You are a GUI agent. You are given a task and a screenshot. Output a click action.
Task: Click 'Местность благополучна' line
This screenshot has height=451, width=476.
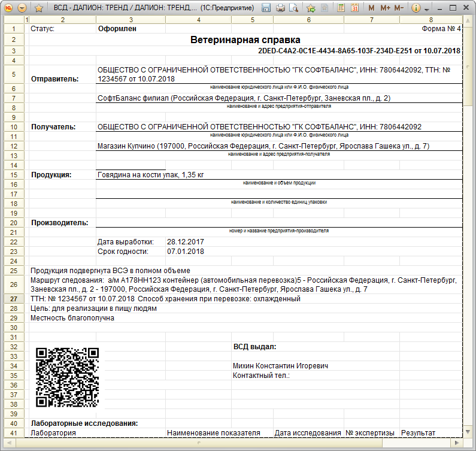click(x=72, y=318)
